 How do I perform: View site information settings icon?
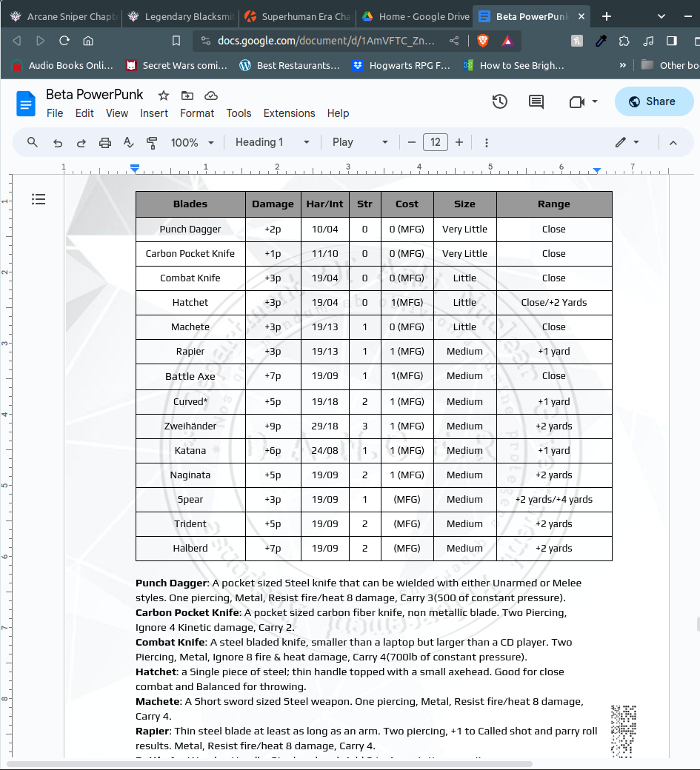tap(206, 41)
